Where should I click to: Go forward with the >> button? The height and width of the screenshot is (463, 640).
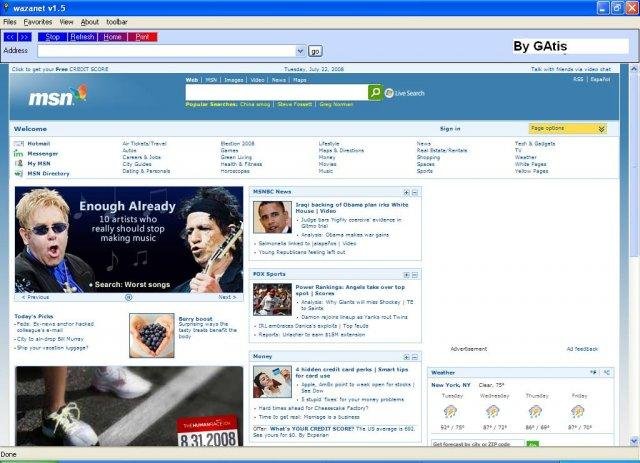pos(24,37)
